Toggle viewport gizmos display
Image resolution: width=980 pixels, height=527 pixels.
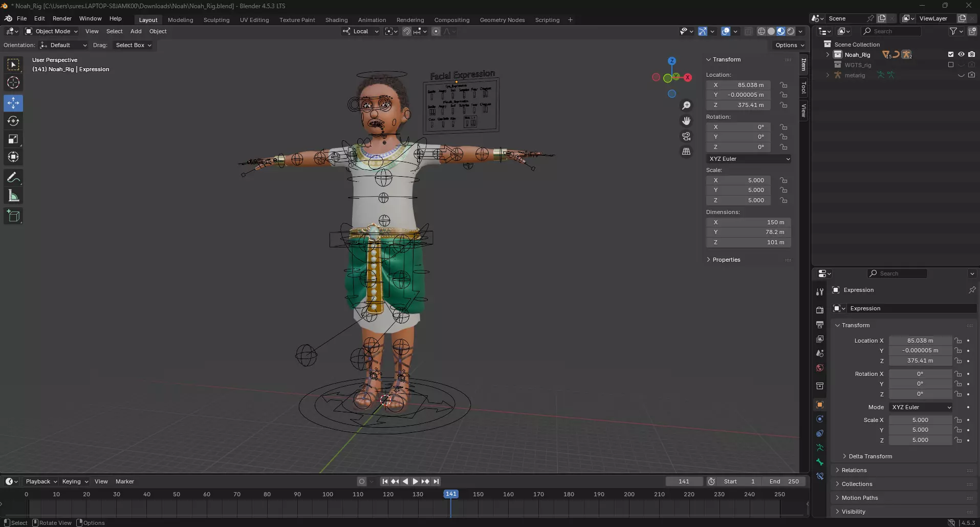point(703,31)
